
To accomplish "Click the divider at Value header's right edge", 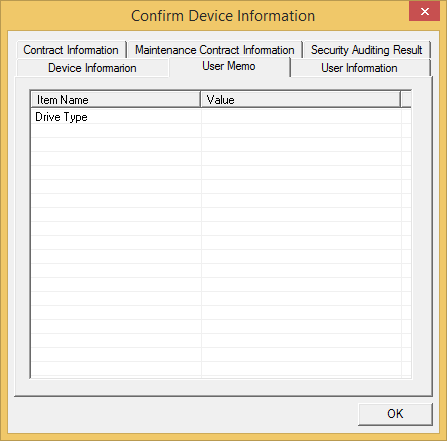I will click(401, 100).
